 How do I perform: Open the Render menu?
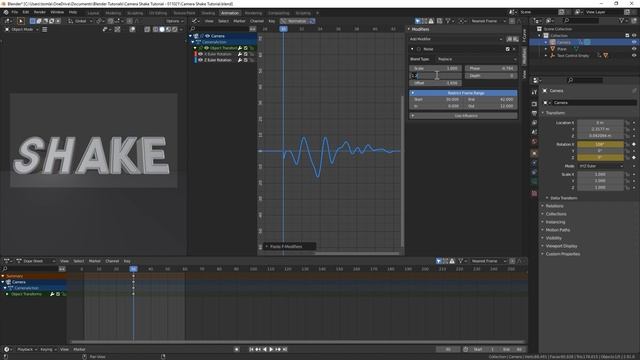coord(40,12)
